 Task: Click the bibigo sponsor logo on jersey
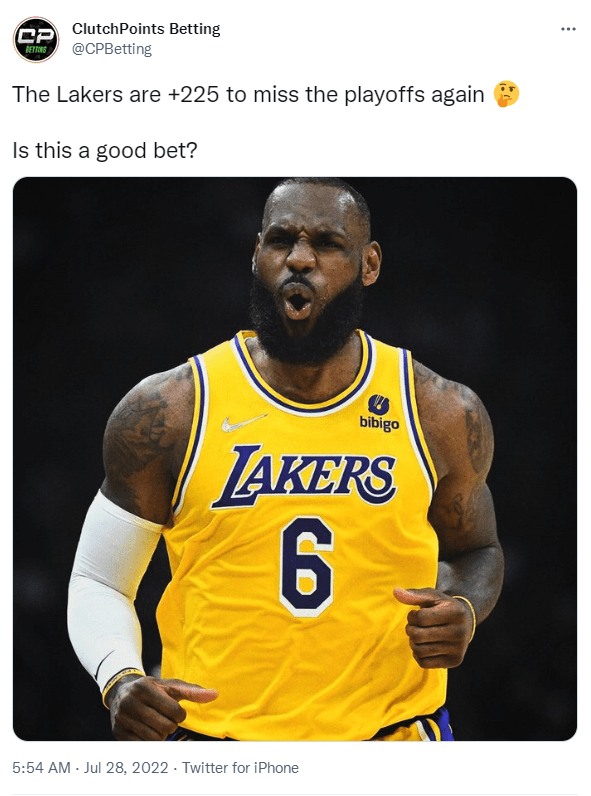pyautogui.click(x=379, y=413)
